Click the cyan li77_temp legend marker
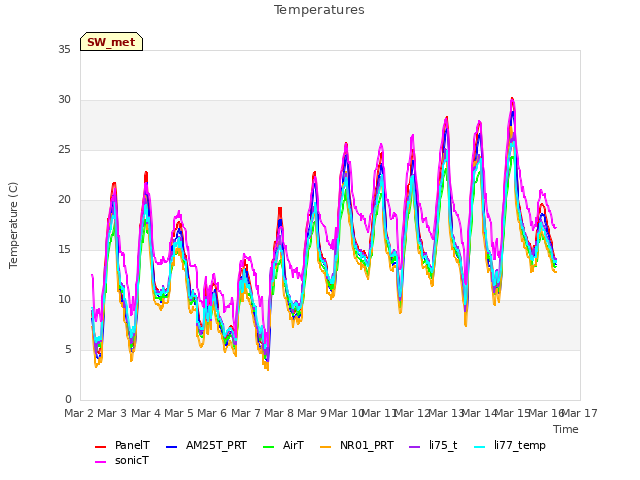This screenshot has width=640, height=480. [x=480, y=447]
